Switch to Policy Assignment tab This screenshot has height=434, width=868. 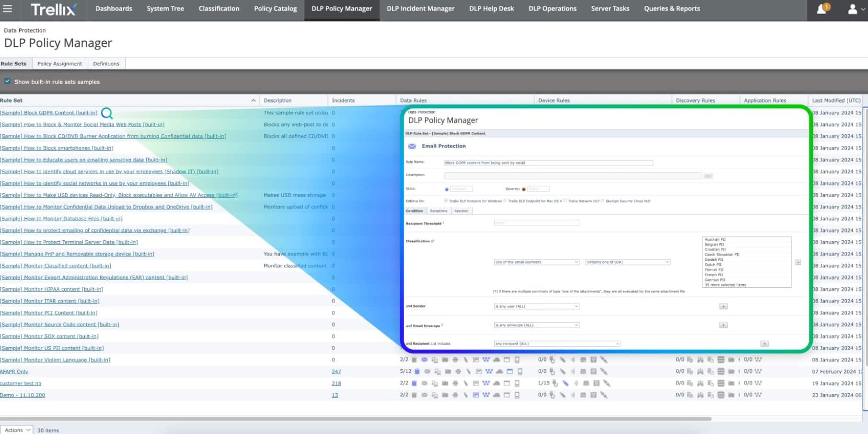coord(59,63)
